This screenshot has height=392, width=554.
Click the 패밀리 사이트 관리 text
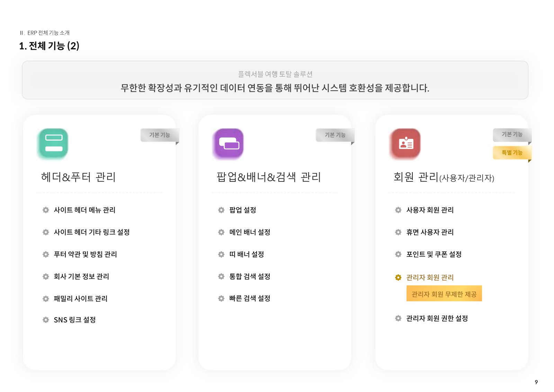pyautogui.click(x=81, y=299)
